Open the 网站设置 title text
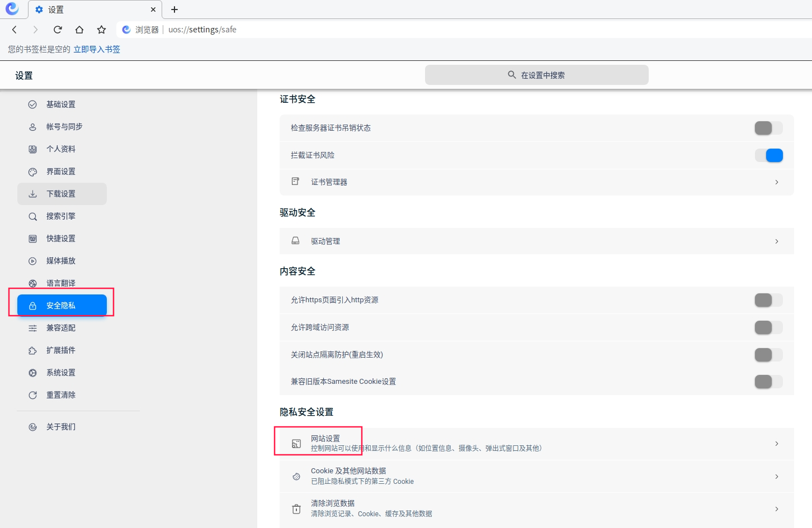Viewport: 812px width, 528px height. [325, 439]
